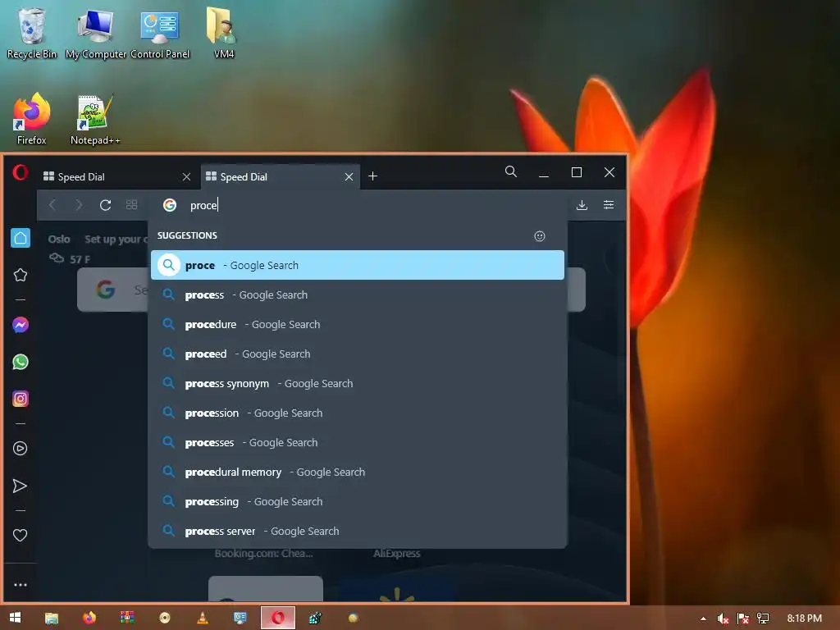Open the Opera main menu logo

(21, 172)
